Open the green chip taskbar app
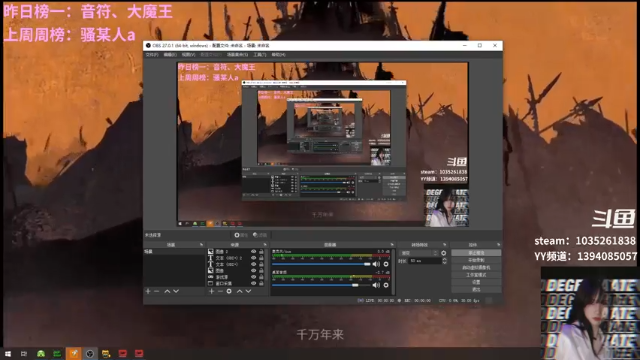 tap(57, 353)
